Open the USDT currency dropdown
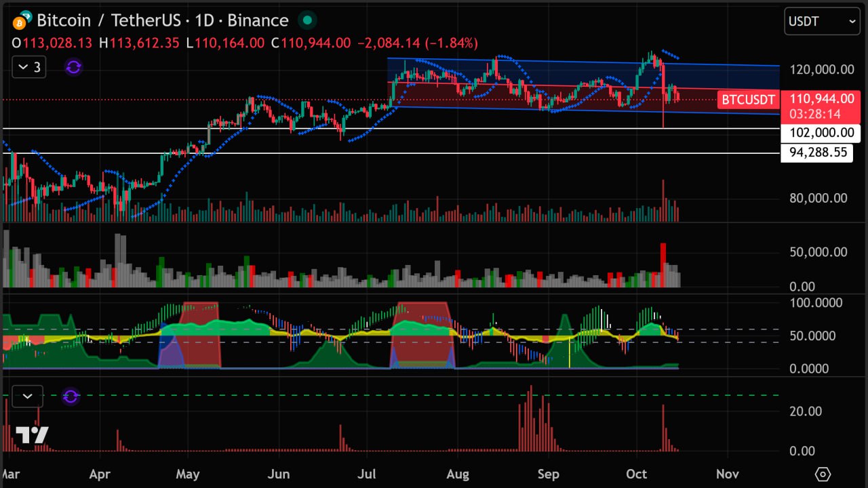The width and height of the screenshot is (868, 488). point(823,22)
